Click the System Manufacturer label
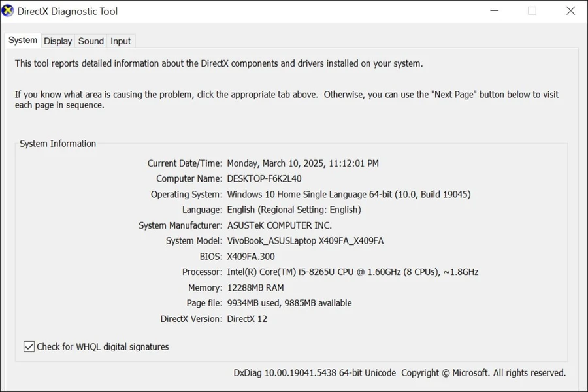The image size is (588, 392). coord(180,225)
